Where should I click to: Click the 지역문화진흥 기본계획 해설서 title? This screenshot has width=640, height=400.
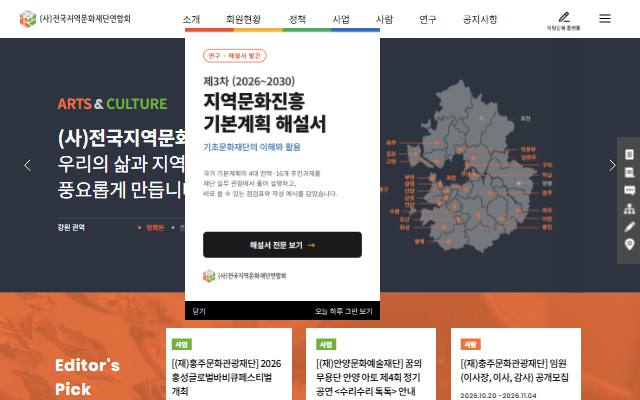tap(264, 113)
